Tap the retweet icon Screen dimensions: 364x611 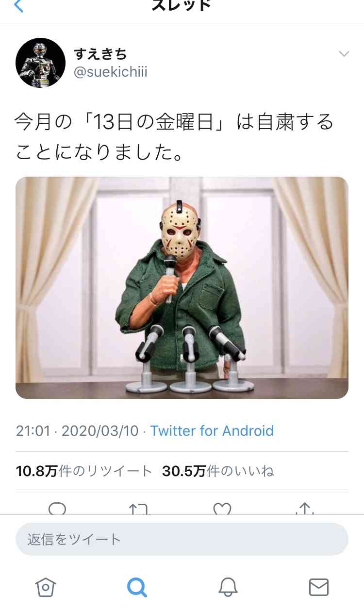139,508
